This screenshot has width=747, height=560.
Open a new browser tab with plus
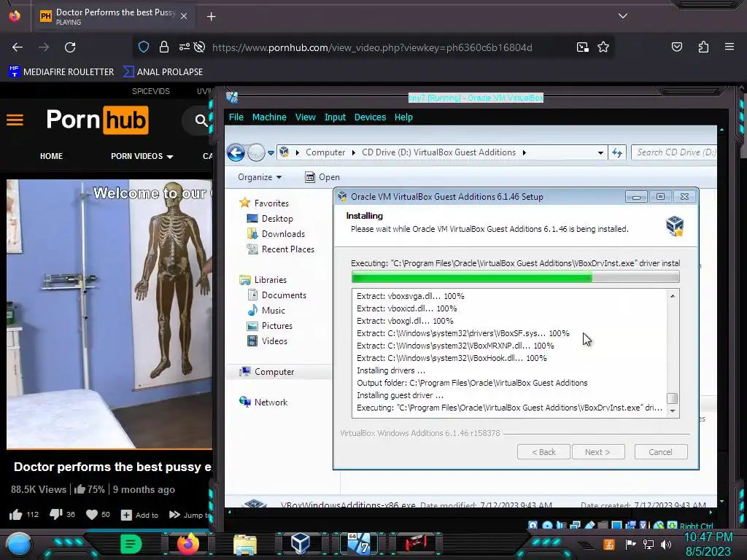tap(211, 17)
